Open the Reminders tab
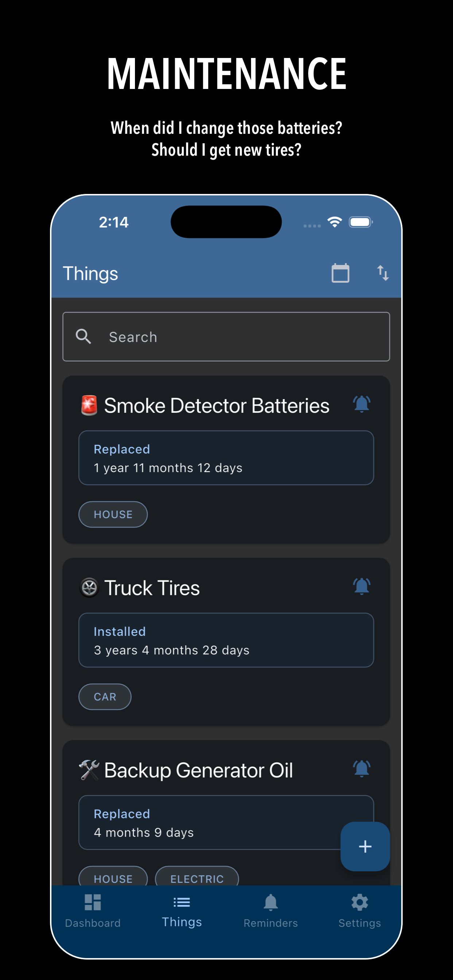Image resolution: width=453 pixels, height=980 pixels. click(271, 910)
